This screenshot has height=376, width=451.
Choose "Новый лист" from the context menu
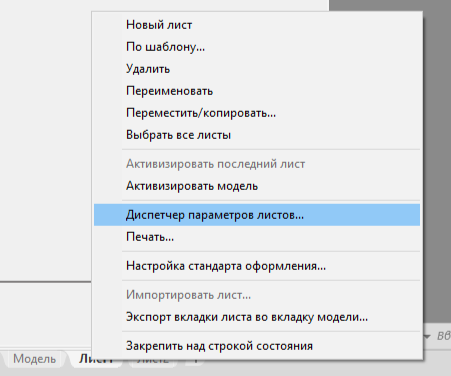(x=257, y=25)
